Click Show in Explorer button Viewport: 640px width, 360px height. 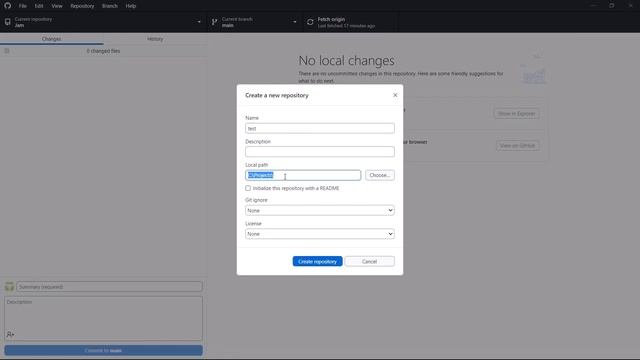coord(516,113)
